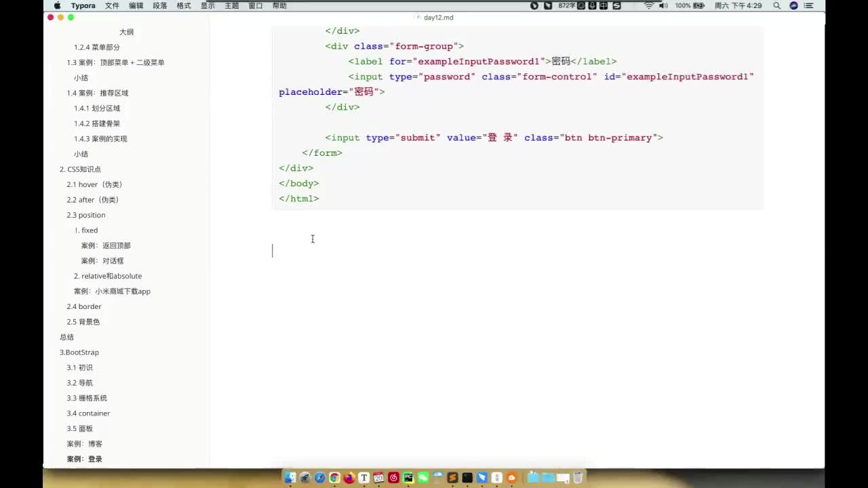Navigate to 2.3 position heading
This screenshot has height=488, width=868.
[x=86, y=215]
